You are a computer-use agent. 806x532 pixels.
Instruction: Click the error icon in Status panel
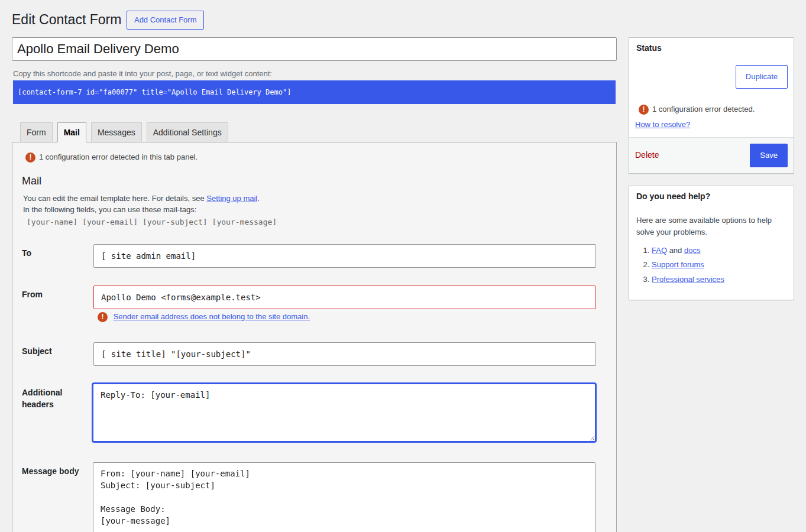[x=643, y=109]
